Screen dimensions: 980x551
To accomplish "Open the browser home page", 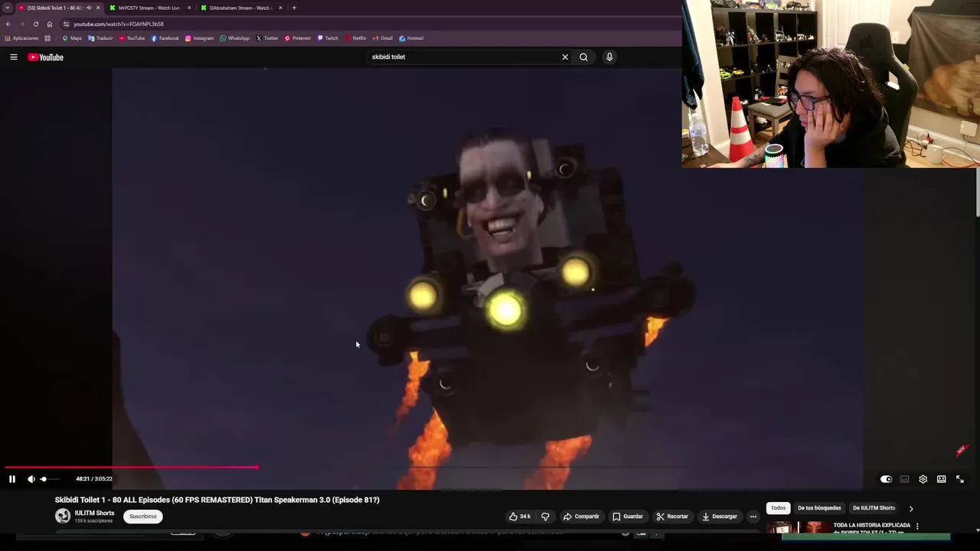I will pos(50,24).
